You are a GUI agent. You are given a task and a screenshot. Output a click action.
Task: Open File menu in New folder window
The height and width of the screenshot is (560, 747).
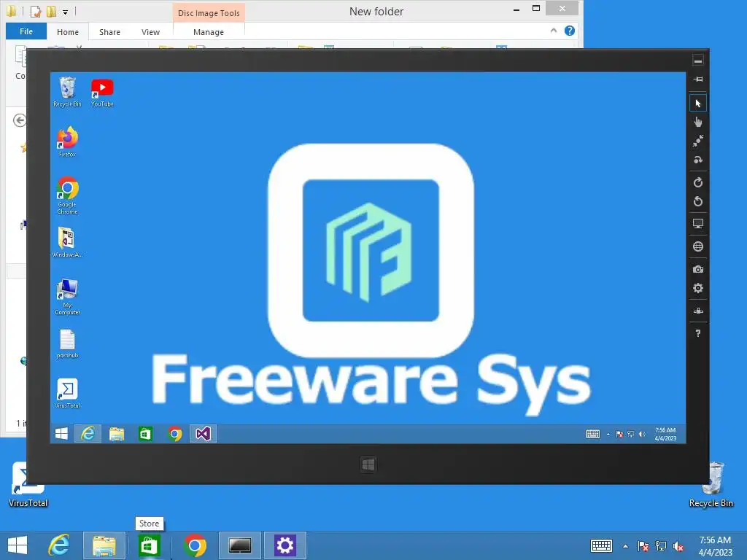click(x=26, y=31)
